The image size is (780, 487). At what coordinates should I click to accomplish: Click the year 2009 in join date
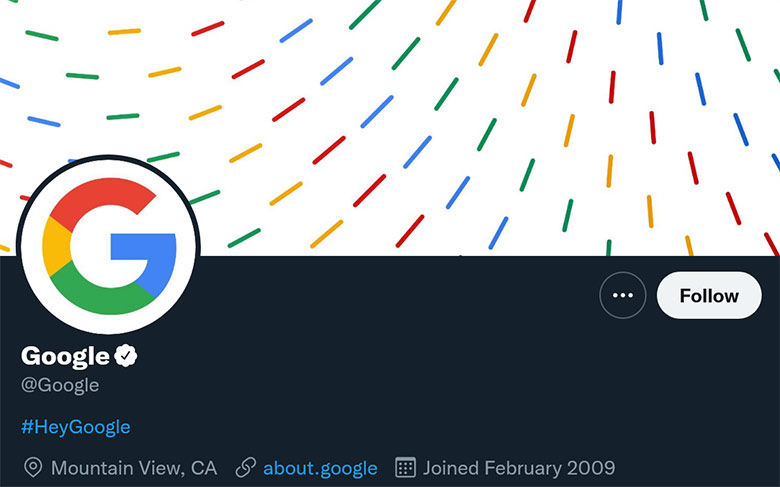591,468
